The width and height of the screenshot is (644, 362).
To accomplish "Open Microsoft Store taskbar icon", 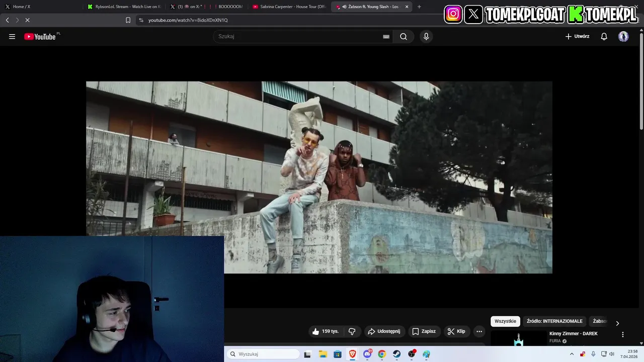I will click(x=338, y=354).
